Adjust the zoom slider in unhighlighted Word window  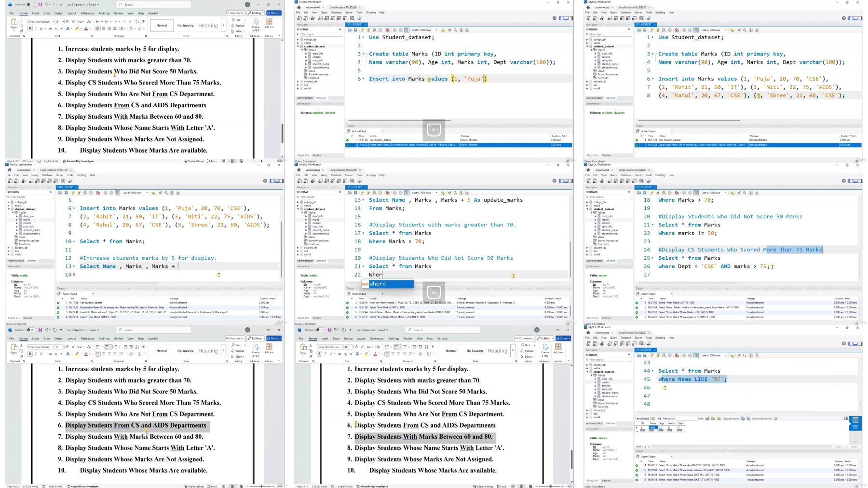pos(260,161)
